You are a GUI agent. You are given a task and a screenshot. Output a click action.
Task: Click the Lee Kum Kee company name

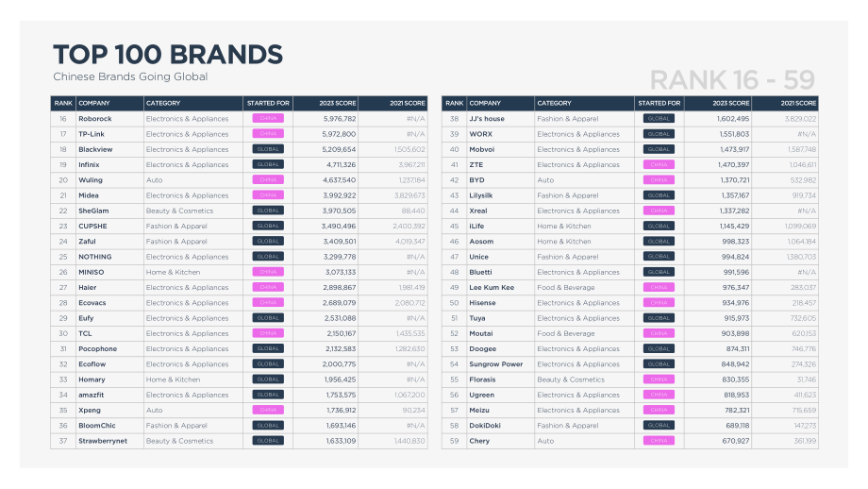pos(492,287)
